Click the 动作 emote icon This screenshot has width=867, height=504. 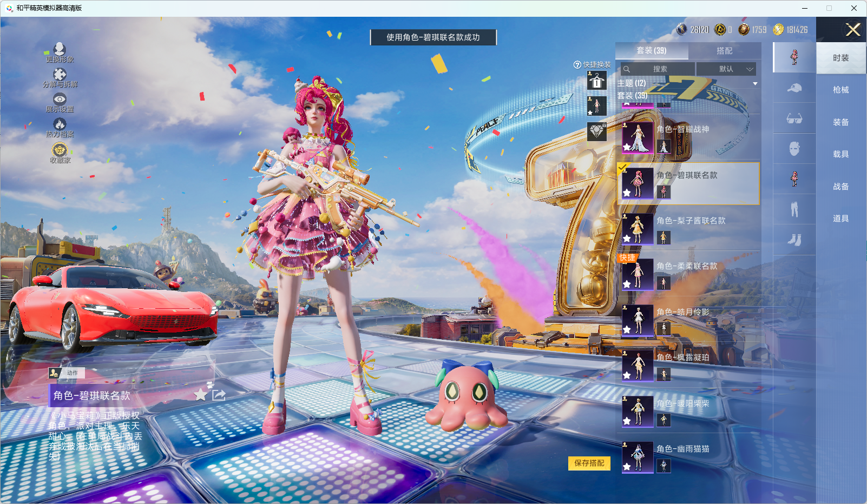[54, 373]
